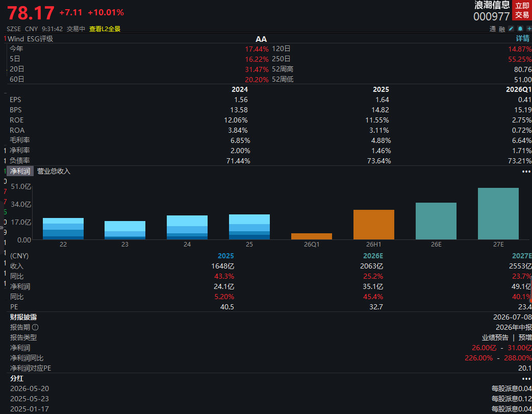This screenshot has height=414, width=532.
Task: Click the 2026Q1 column header
Action: coord(519,90)
